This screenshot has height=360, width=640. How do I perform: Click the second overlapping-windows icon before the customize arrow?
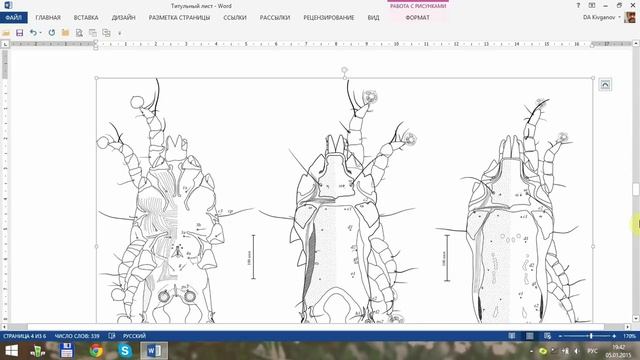[x=107, y=33]
